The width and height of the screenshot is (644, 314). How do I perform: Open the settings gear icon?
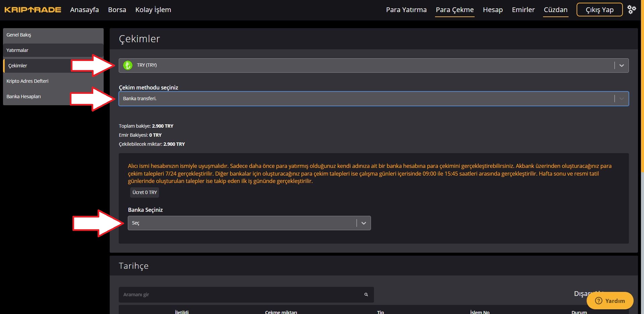click(632, 10)
